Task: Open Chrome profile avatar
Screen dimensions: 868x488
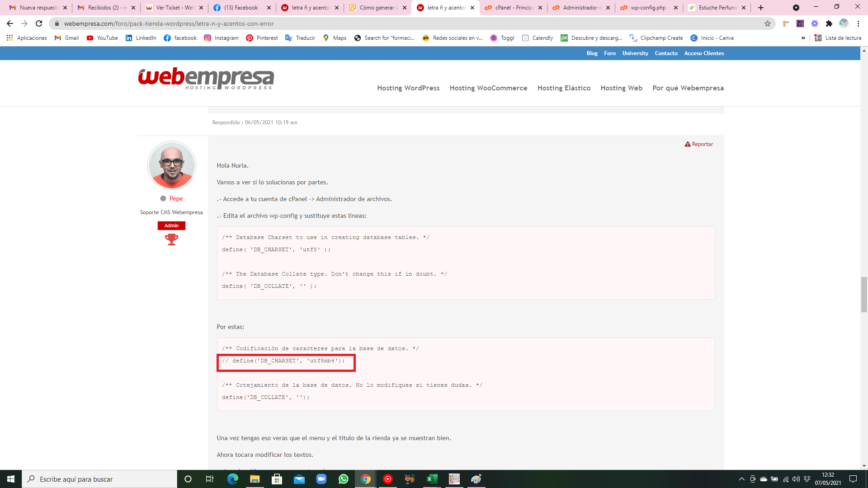Action: pos(844,23)
